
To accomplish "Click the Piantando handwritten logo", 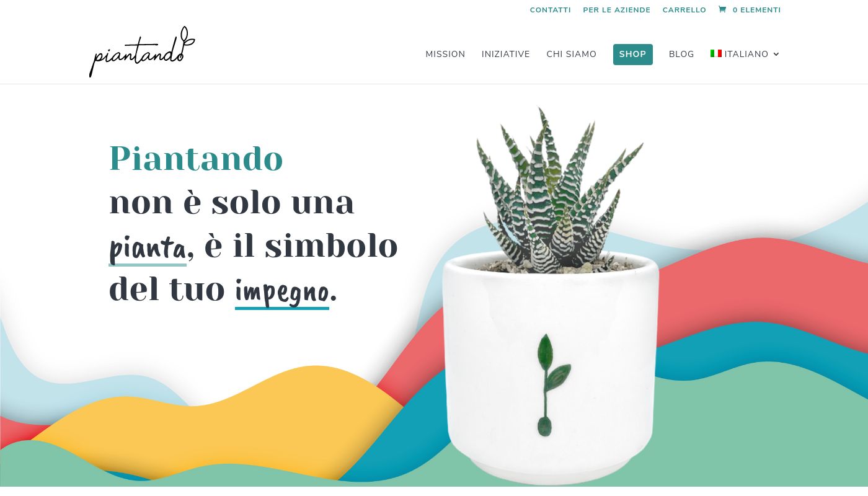I will tap(142, 52).
